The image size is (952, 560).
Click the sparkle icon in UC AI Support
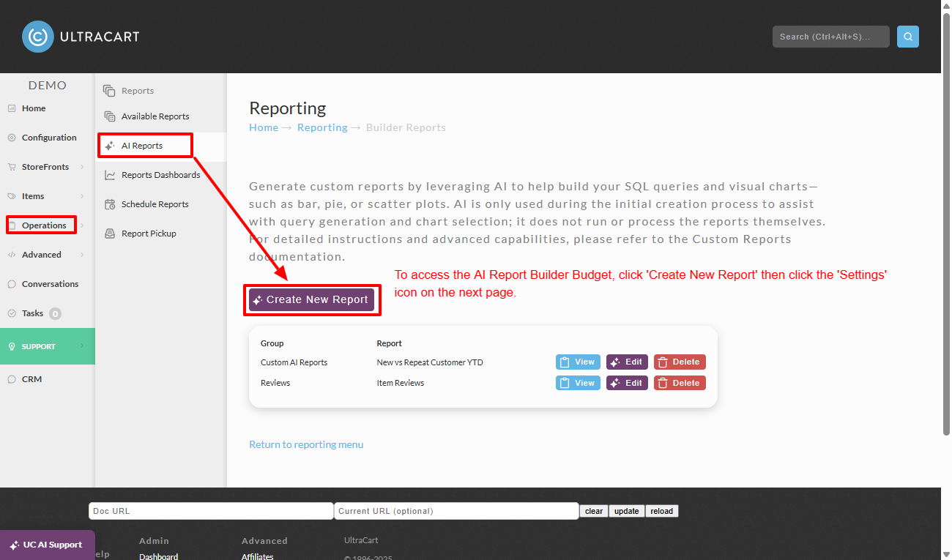point(14,545)
